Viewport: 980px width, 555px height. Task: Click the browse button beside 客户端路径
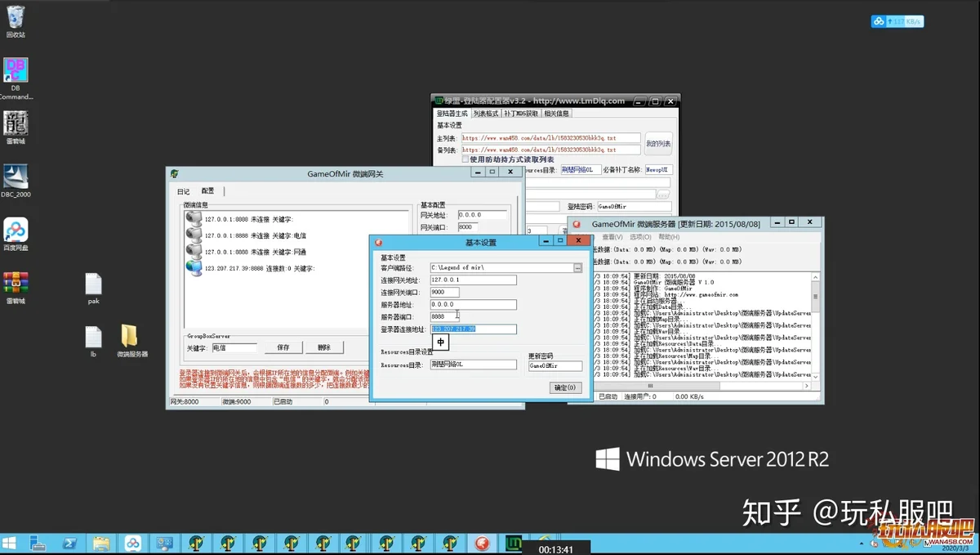pyautogui.click(x=577, y=268)
